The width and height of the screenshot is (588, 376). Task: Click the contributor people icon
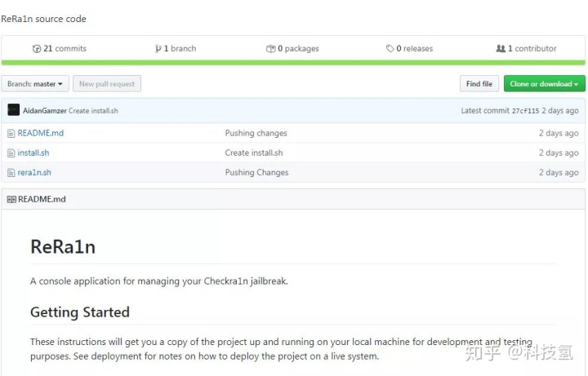click(501, 49)
